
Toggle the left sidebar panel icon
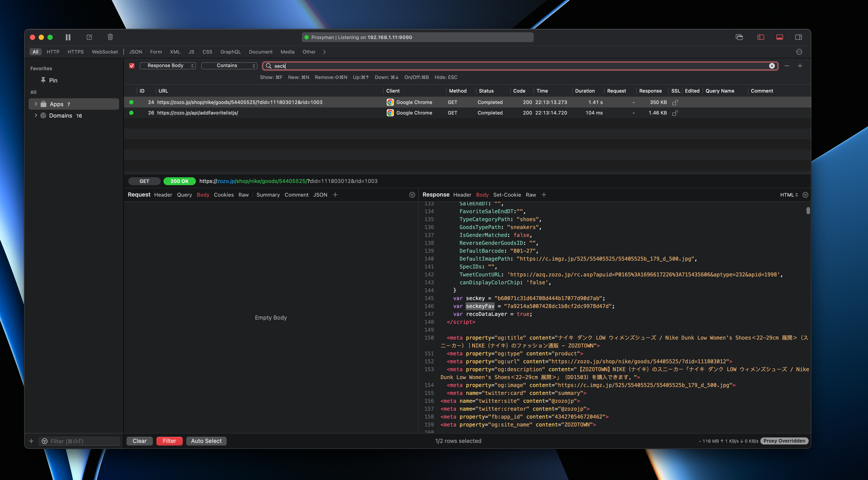tap(761, 37)
